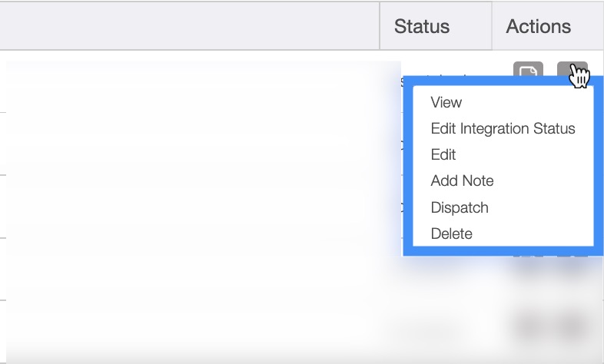Screen dimensions: 604x364
Task: Click the first row's file icon button
Action: click(x=528, y=72)
